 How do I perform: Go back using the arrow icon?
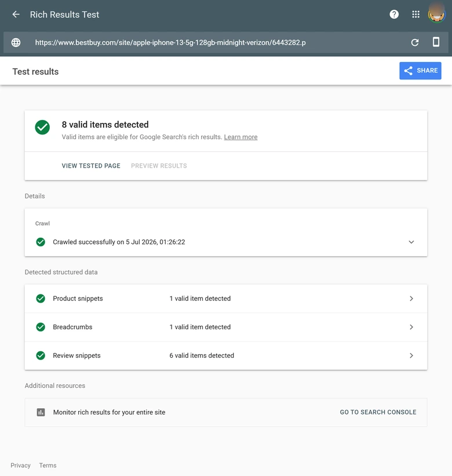click(16, 14)
